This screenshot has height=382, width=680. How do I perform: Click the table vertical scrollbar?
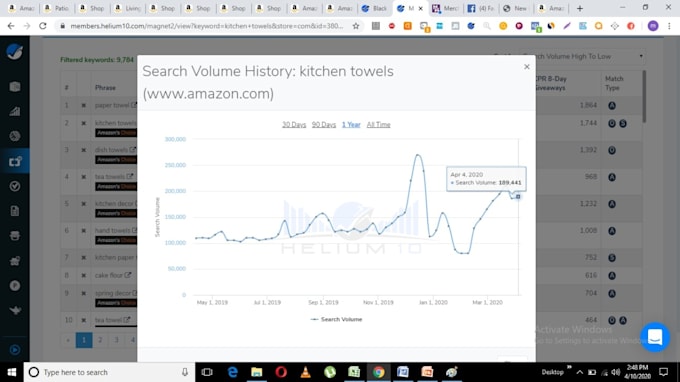(x=644, y=96)
